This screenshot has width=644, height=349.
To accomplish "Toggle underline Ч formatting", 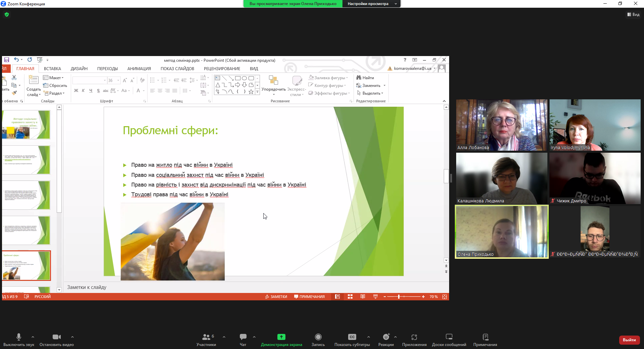I will (91, 91).
